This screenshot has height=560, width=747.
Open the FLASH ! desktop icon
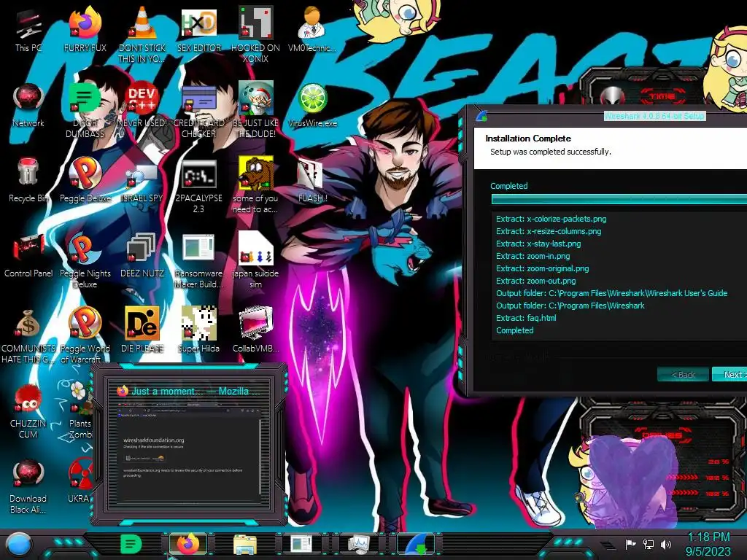(312, 181)
